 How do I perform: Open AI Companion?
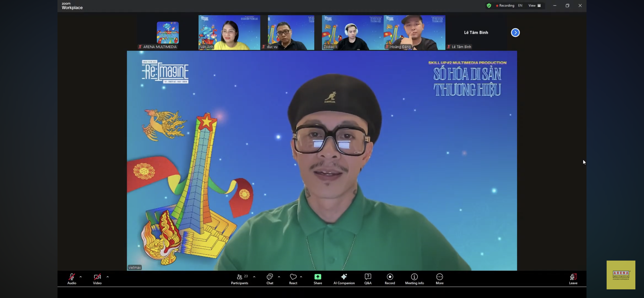[x=344, y=279]
